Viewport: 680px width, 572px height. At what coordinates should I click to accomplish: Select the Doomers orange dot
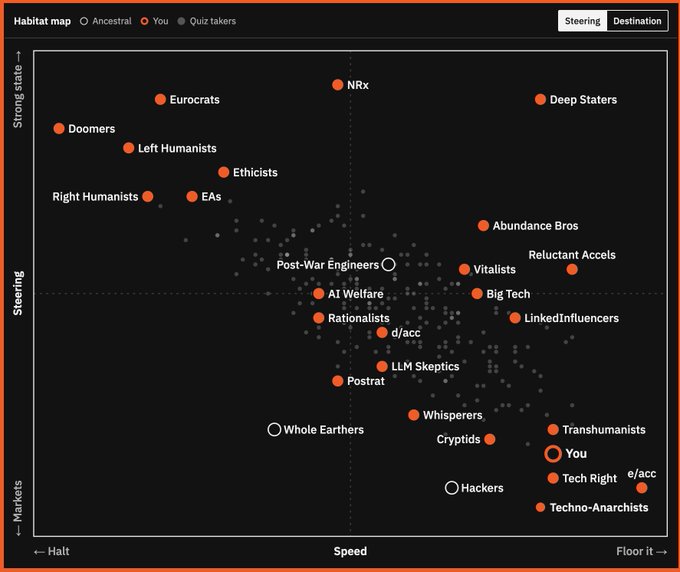coord(59,128)
